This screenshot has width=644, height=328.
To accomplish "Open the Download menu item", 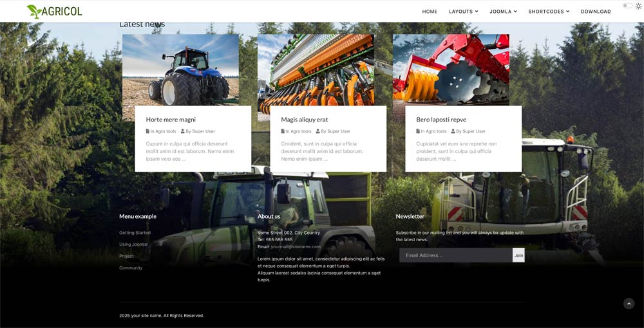I will pyautogui.click(x=596, y=12).
